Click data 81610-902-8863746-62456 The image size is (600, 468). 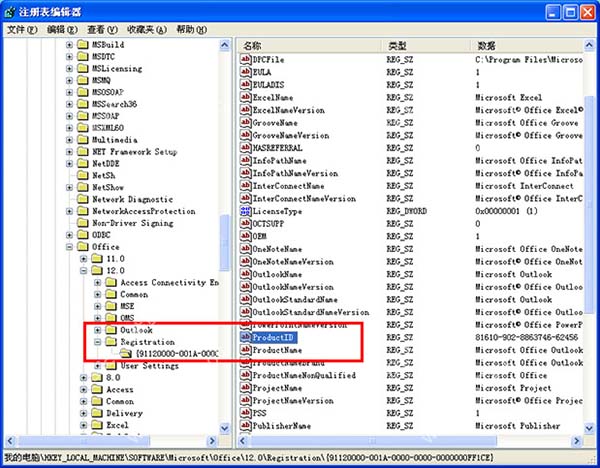coord(527,337)
